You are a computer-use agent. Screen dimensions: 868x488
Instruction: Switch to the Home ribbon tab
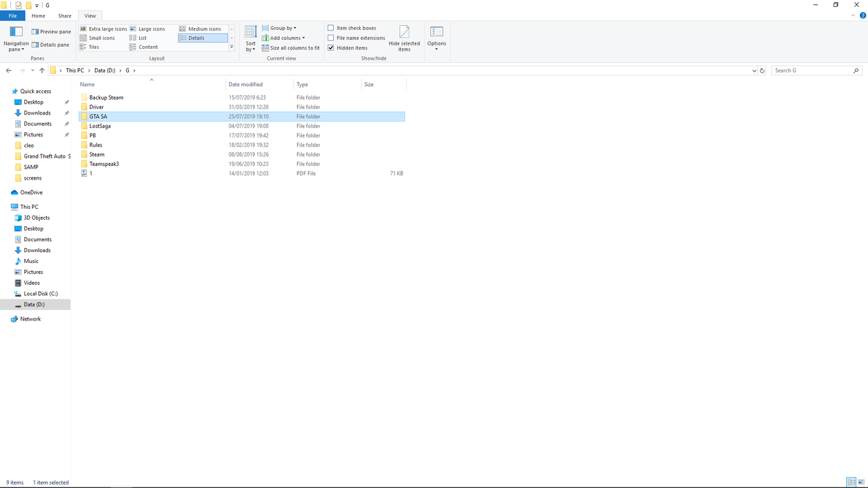click(x=39, y=16)
